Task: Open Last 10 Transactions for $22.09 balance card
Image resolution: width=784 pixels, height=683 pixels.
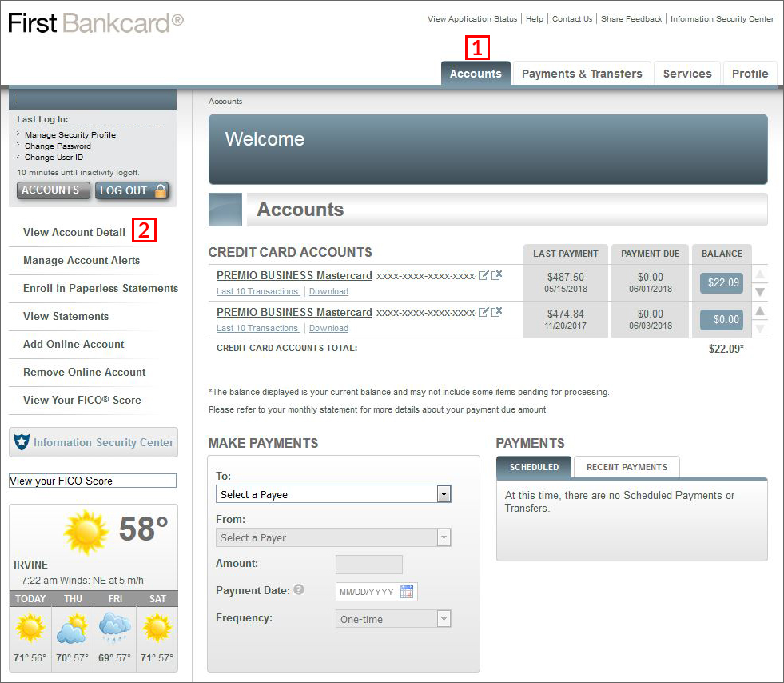Action: coord(257,291)
